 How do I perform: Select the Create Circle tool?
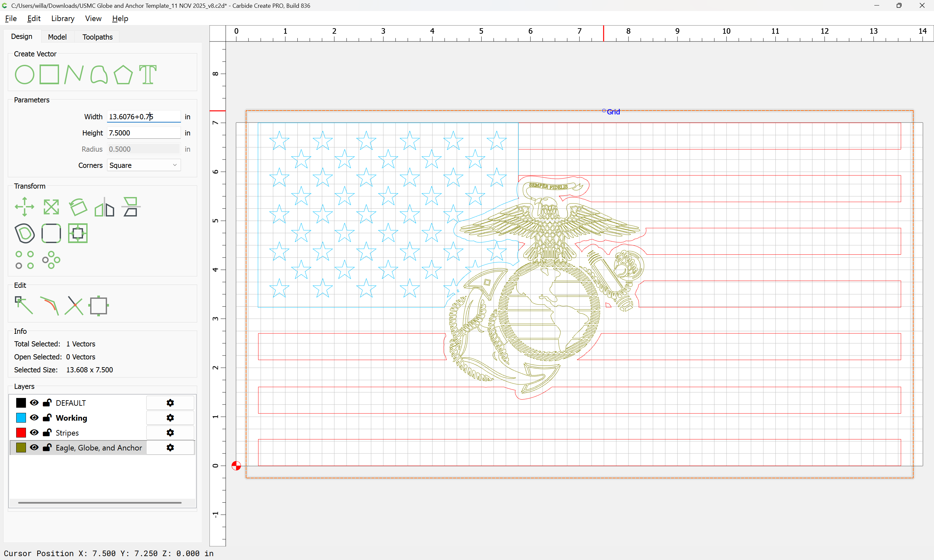click(x=25, y=74)
